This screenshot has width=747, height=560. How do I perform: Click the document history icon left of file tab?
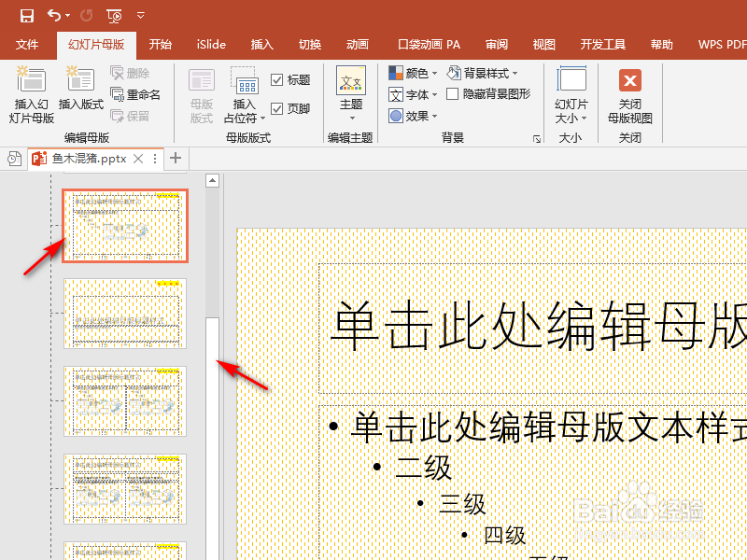14,159
